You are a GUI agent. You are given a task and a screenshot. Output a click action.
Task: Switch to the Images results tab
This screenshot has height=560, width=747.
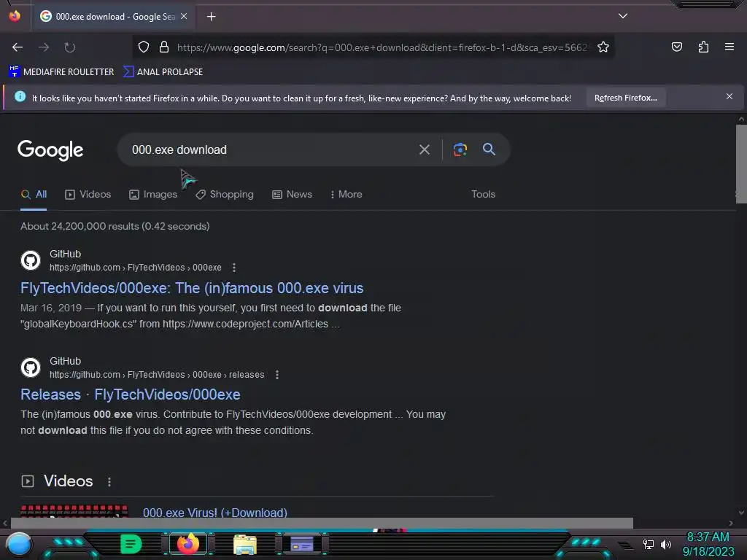click(153, 194)
